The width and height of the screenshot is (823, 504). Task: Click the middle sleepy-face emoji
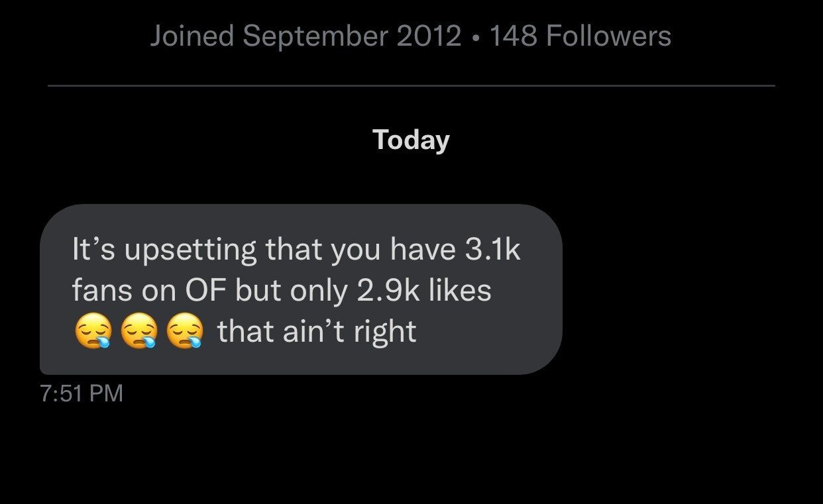tap(138, 332)
